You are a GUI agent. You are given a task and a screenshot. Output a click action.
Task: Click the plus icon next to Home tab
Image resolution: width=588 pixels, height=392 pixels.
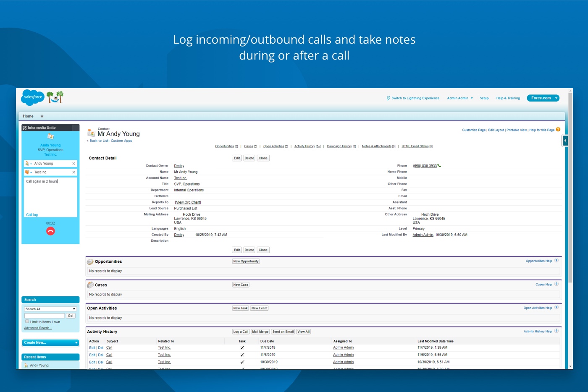(42, 116)
